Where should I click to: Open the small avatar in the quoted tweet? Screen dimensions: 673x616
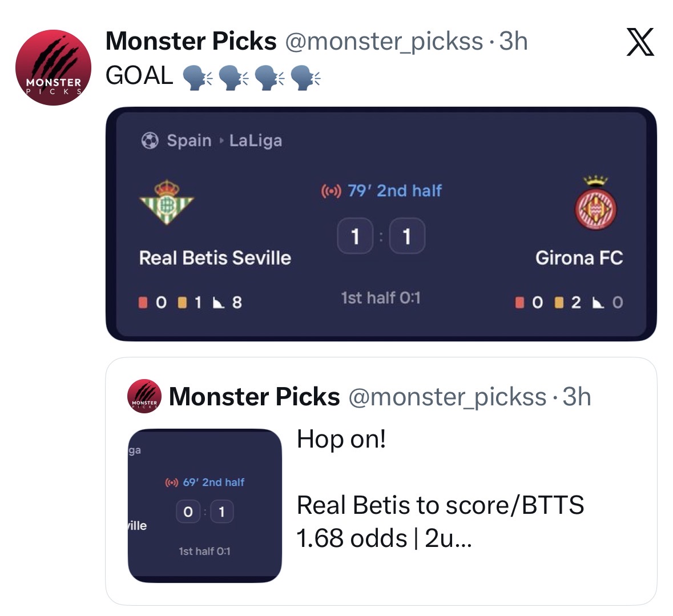point(144,397)
